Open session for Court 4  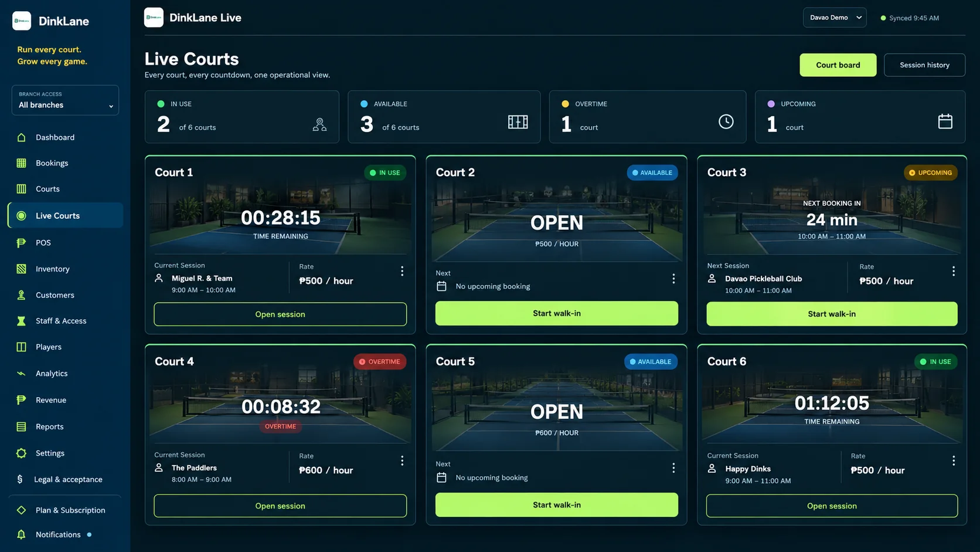280,506
